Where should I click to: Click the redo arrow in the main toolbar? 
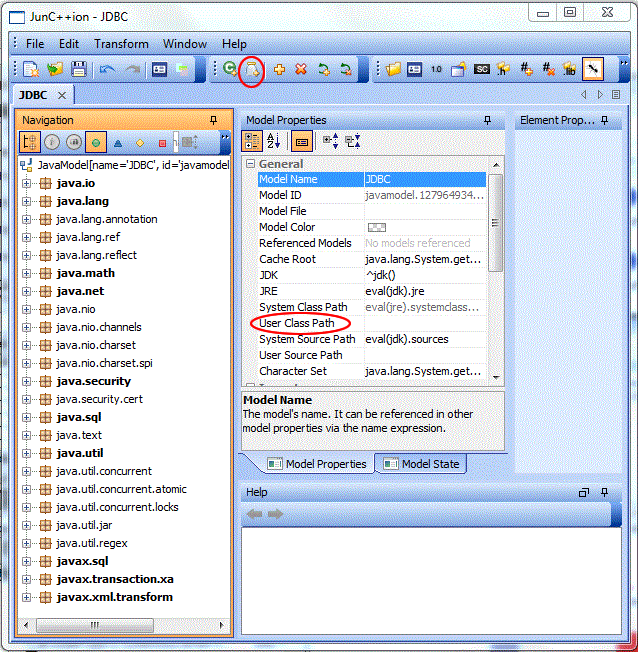pyautogui.click(x=133, y=69)
